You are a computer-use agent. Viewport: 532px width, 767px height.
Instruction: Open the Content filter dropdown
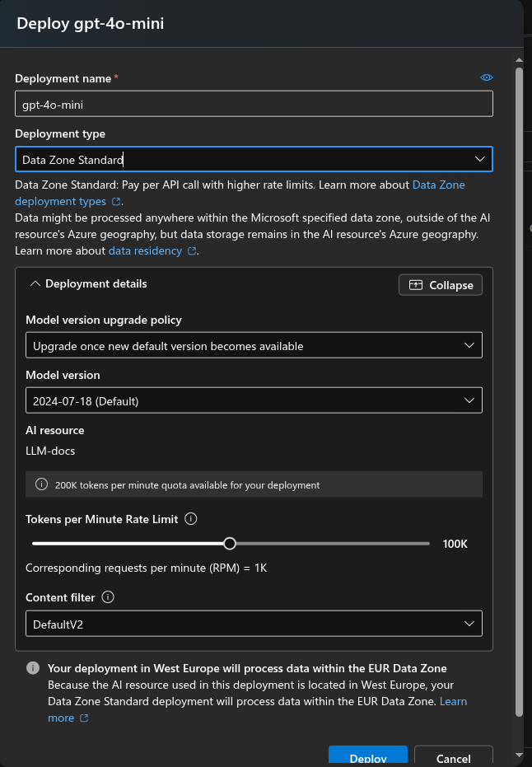coord(469,623)
